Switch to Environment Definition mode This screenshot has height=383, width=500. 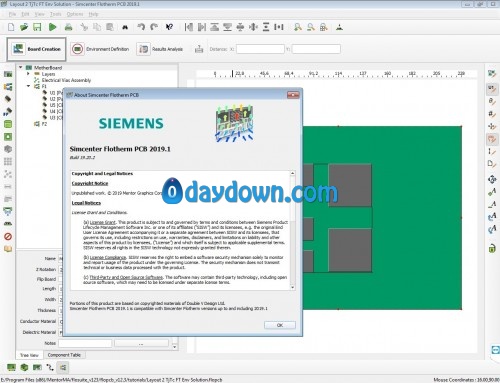coord(100,49)
